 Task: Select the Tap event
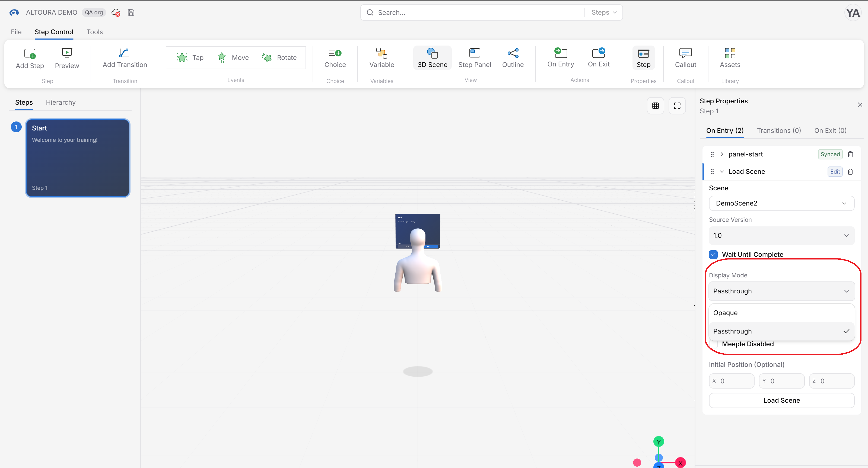pyautogui.click(x=190, y=57)
